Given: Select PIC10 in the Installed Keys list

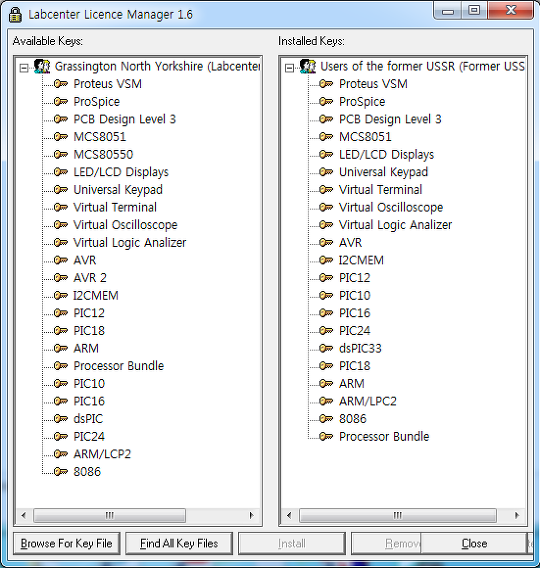Looking at the screenshot, I should click(355, 296).
